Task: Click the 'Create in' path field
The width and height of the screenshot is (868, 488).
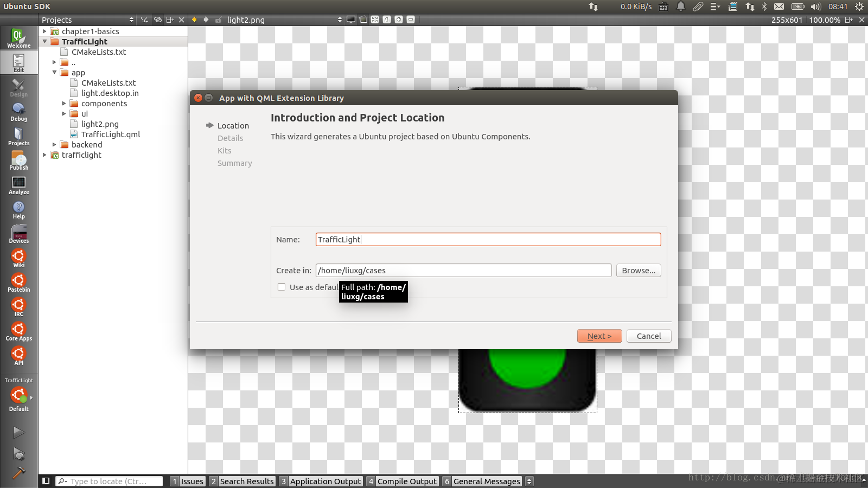Action: 464,271
